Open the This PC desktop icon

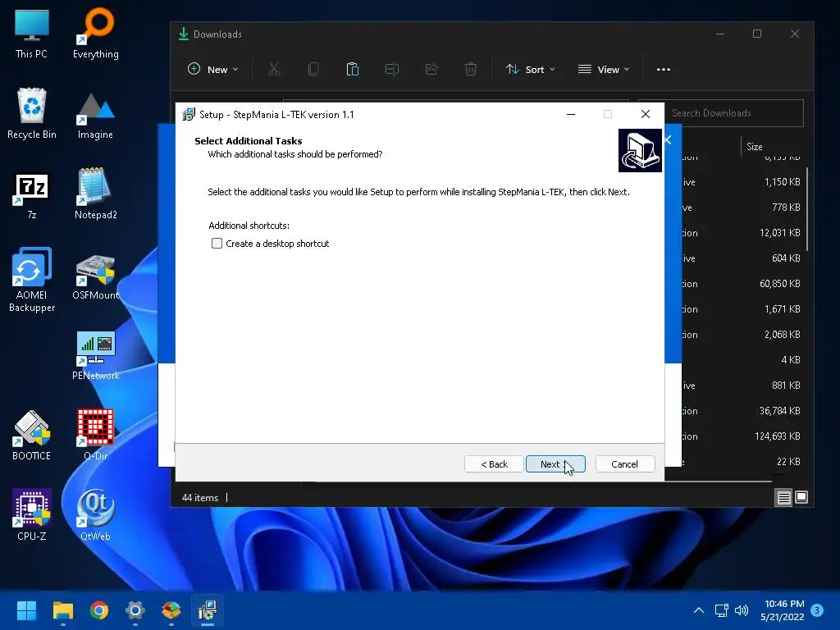point(32,34)
